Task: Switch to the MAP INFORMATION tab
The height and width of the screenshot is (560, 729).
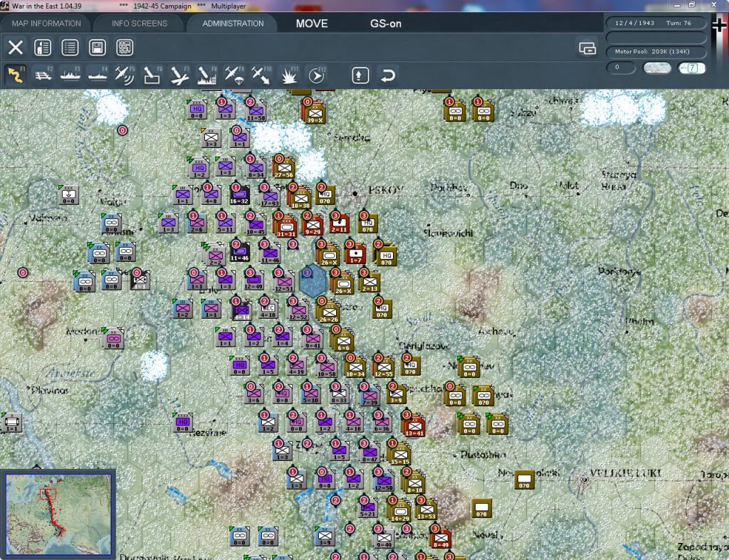Action: (x=46, y=23)
